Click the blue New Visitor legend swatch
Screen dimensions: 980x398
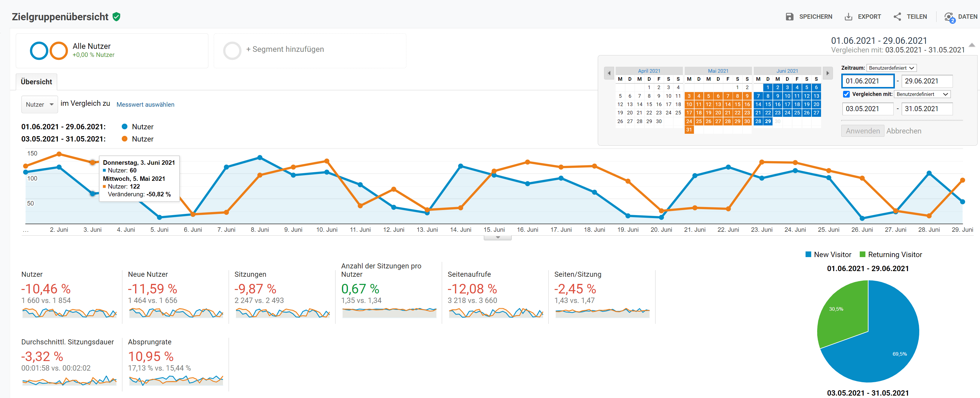point(809,254)
